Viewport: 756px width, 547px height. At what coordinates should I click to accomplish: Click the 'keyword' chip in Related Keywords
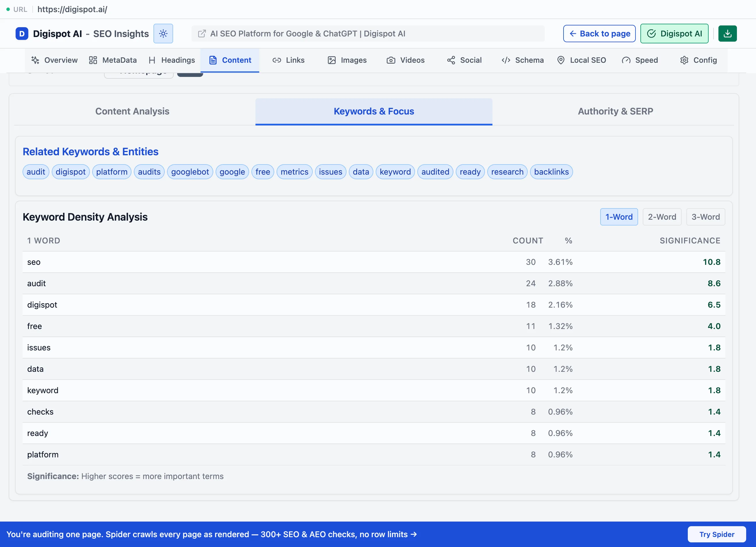tap(395, 172)
